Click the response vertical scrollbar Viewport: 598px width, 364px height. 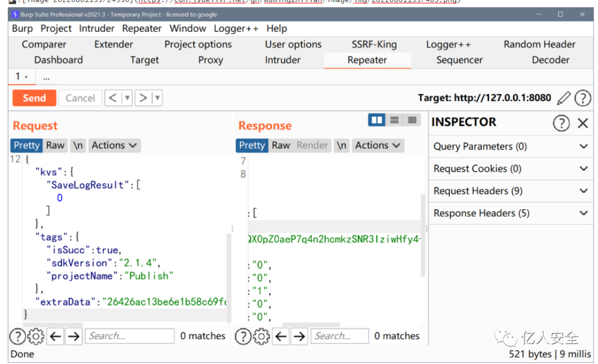(x=423, y=235)
